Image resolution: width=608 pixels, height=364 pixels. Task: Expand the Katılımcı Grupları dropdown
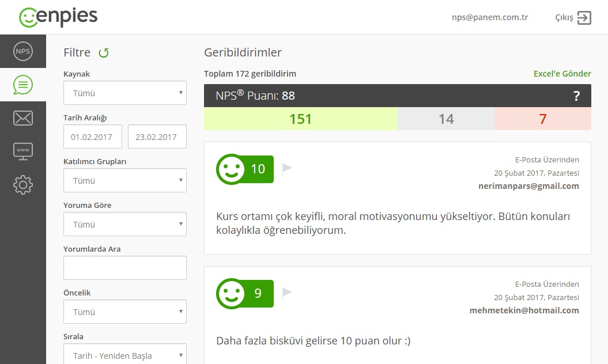point(125,180)
